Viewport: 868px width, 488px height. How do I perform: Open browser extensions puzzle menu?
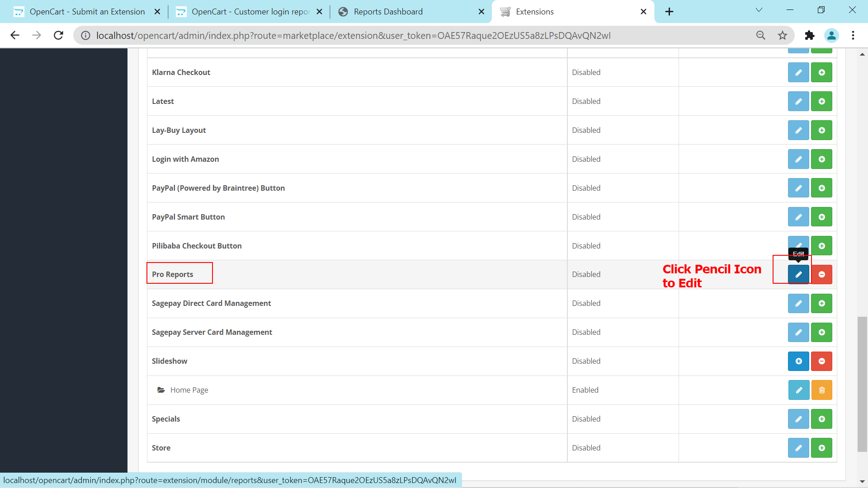810,35
